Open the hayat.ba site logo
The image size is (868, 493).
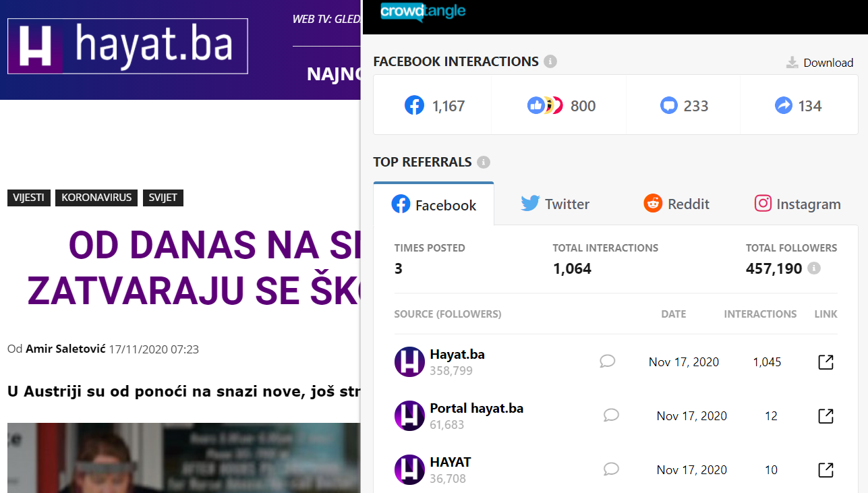click(x=127, y=46)
